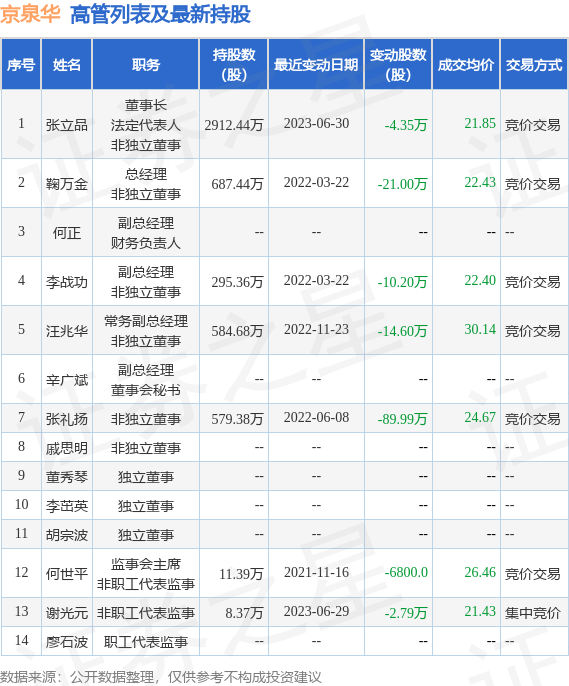
Task: Click the heading 高管列表及最新持股
Action: pos(160,14)
